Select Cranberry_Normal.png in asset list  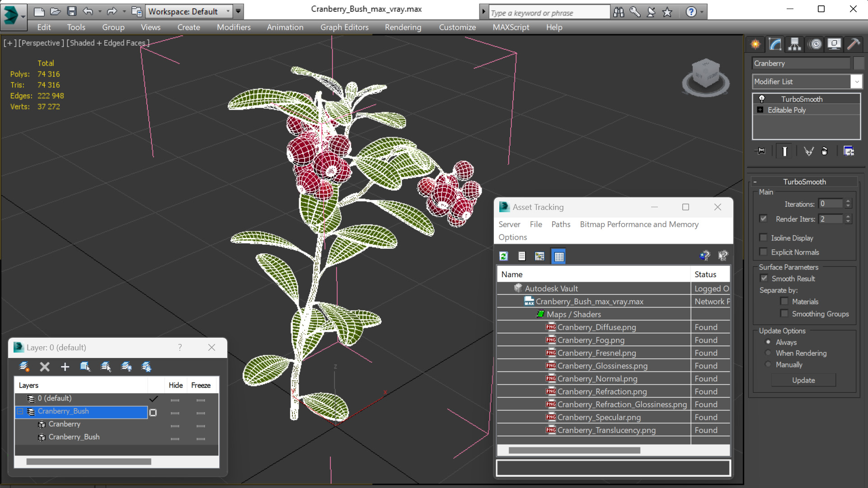click(597, 379)
